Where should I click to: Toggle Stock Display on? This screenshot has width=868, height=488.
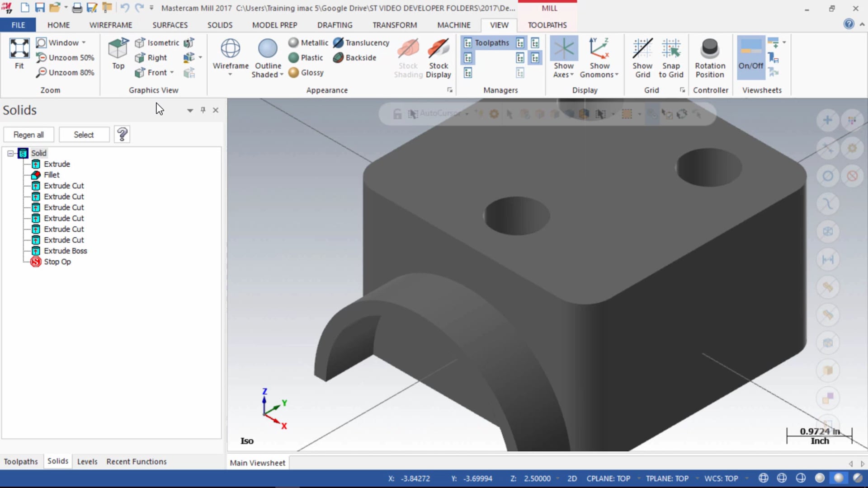[438, 57]
